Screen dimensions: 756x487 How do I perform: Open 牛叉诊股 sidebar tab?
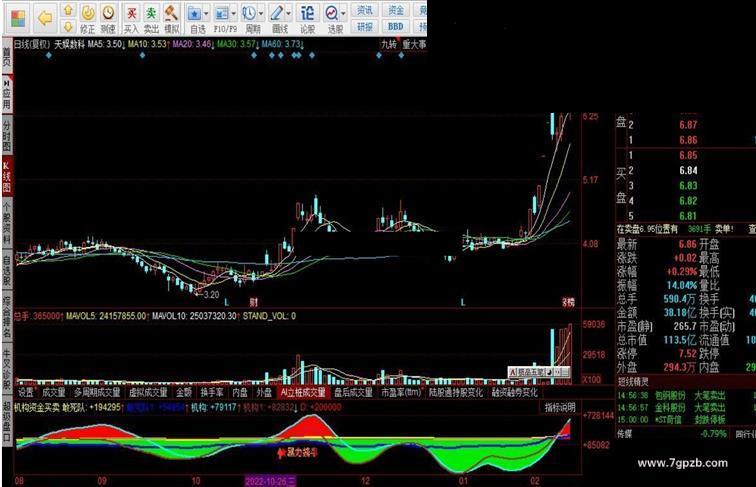point(7,368)
